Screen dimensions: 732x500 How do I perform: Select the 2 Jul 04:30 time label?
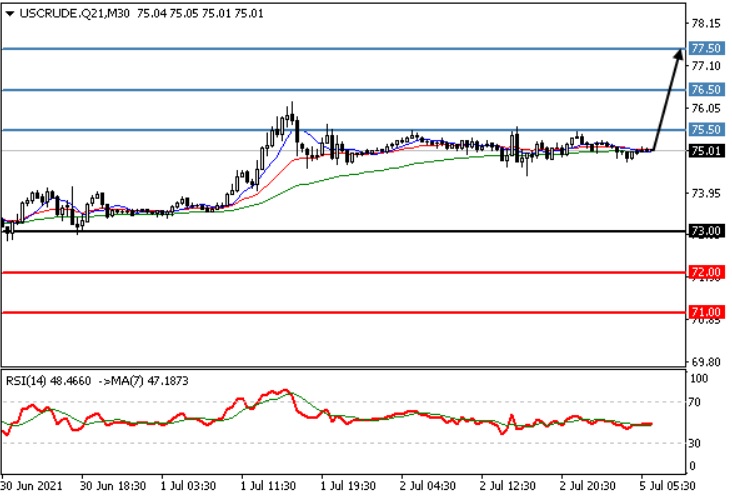(428, 486)
